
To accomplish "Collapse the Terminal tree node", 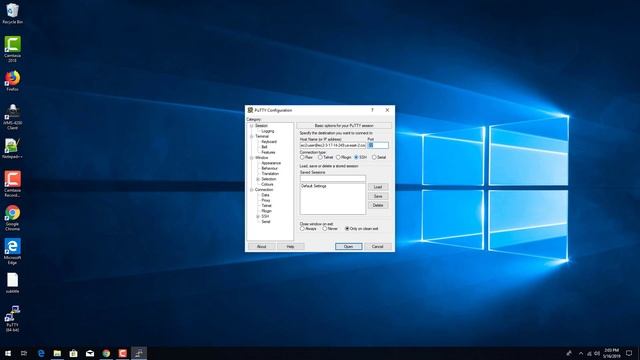I will coord(251,136).
